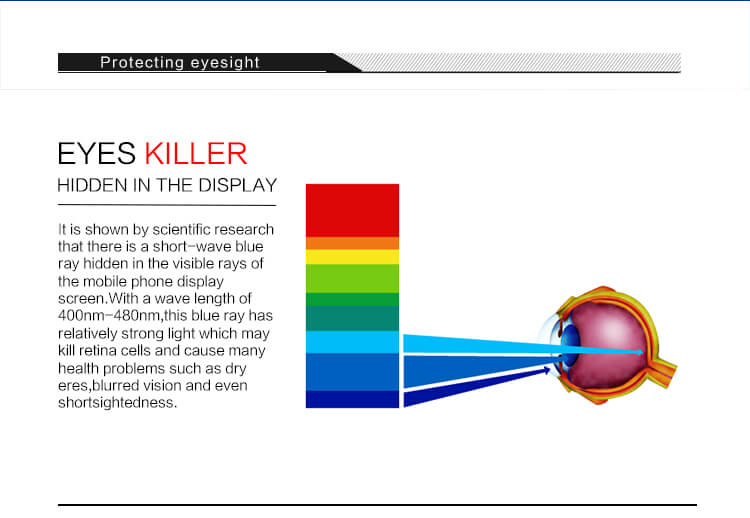Click the hatched stripe bar beside the banner

[520, 63]
